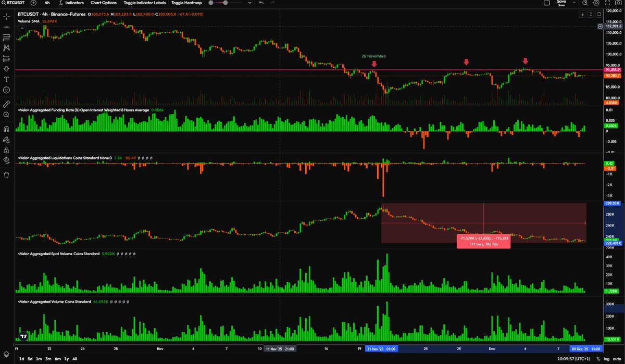Toggle percent scale mode
Viewport: 625px width, 364px height.
(598, 359)
